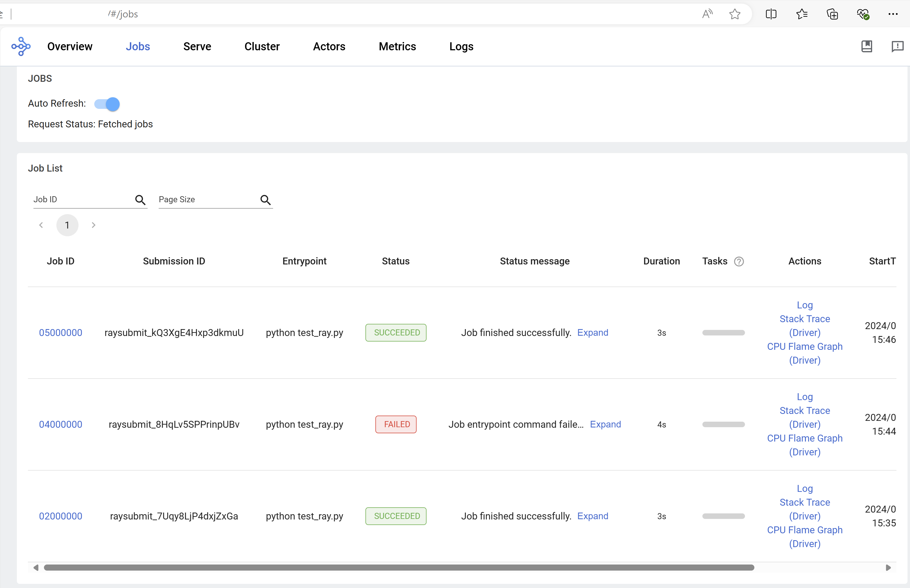This screenshot has width=910, height=588.
Task: Go to next page chevron
Action: [x=93, y=225]
